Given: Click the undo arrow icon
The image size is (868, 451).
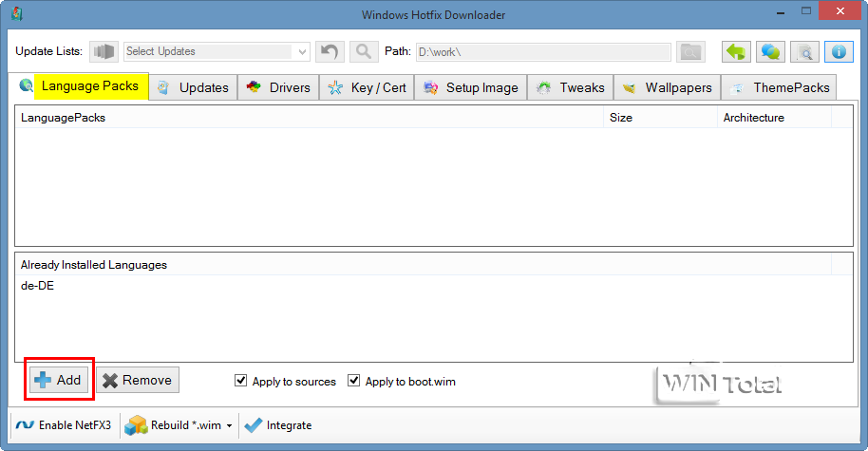Looking at the screenshot, I should (330, 51).
